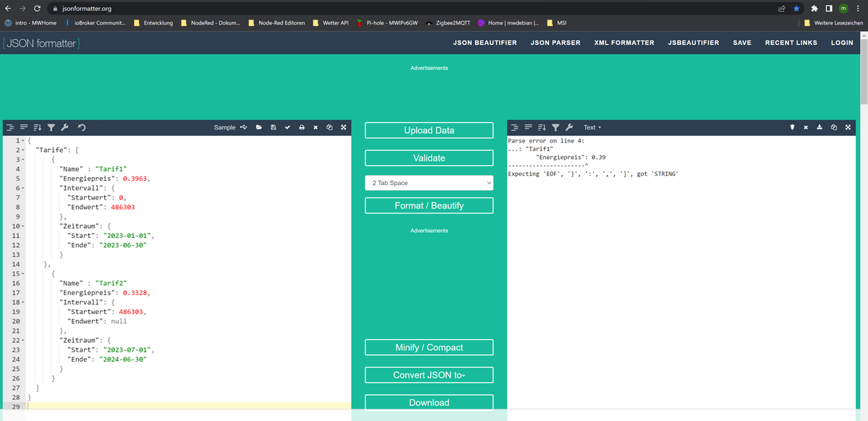
Task: Open the XML Formatter menu item
Action: coord(624,43)
